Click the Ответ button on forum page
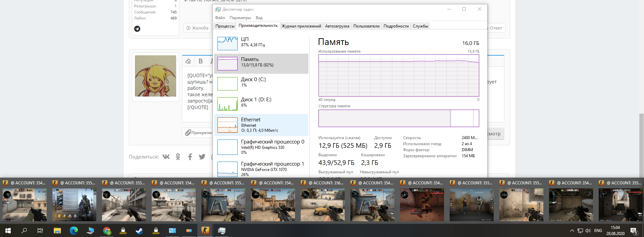Screen dimensions: 644x237 coord(496,28)
